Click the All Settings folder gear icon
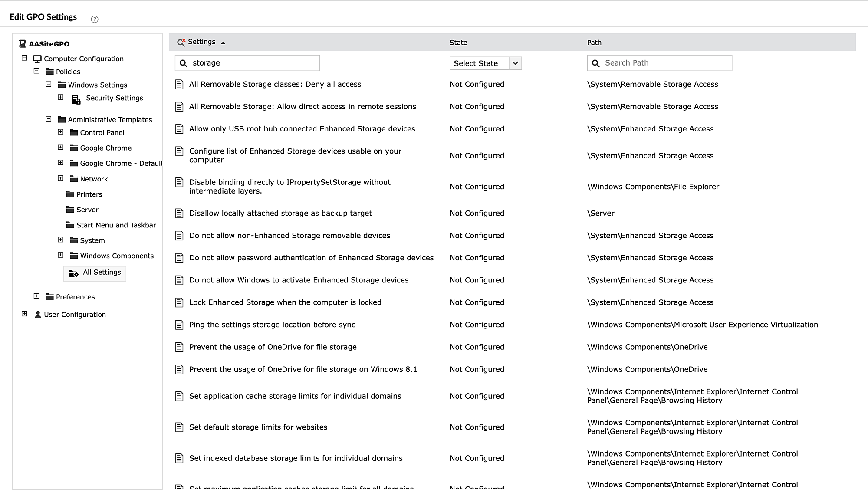The height and width of the screenshot is (496, 868). point(74,273)
